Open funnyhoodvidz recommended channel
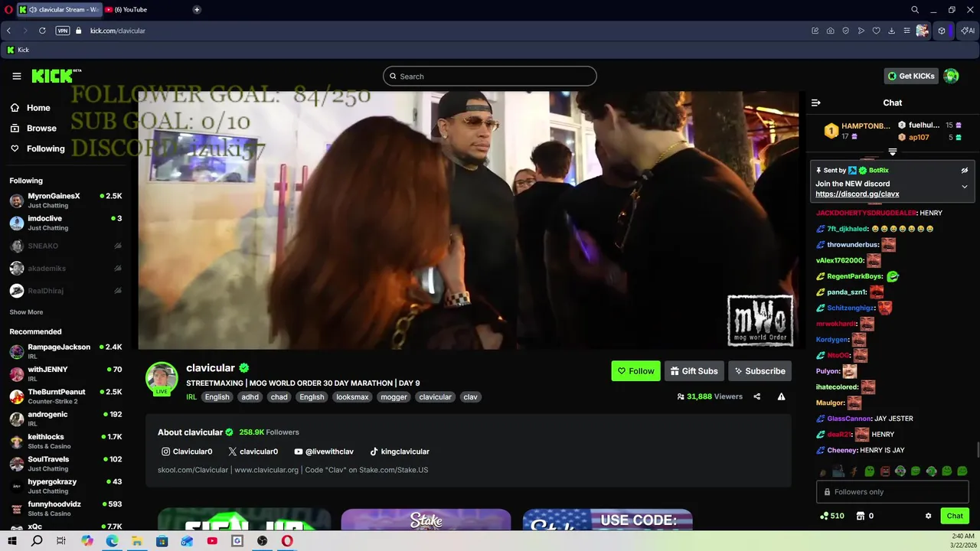The height and width of the screenshot is (551, 980). pos(66,509)
